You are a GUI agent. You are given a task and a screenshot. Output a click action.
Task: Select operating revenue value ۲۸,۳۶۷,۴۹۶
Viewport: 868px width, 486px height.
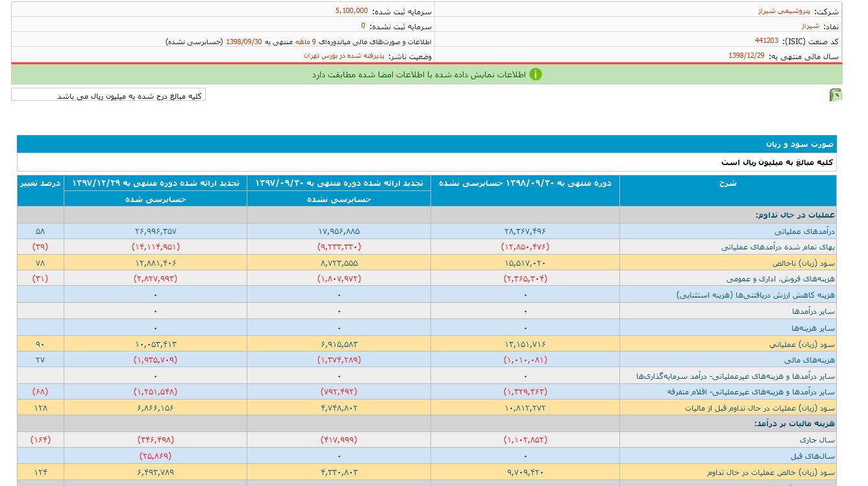525,231
